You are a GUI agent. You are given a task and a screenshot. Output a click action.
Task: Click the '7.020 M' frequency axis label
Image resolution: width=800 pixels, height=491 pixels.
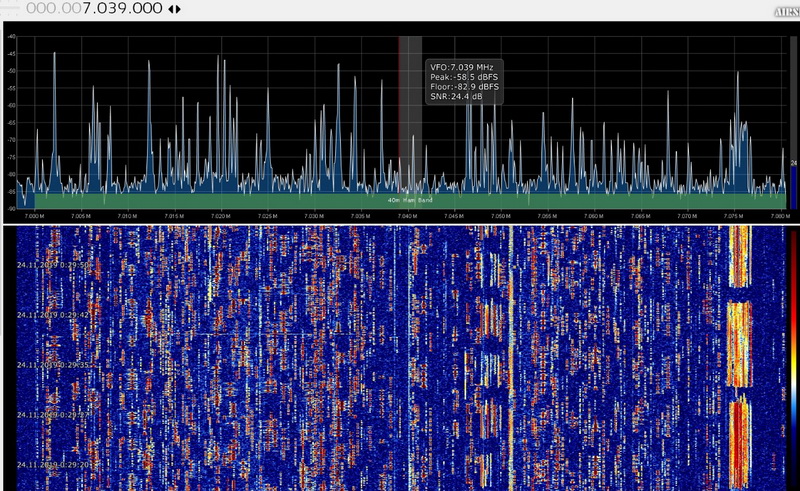[221, 216]
